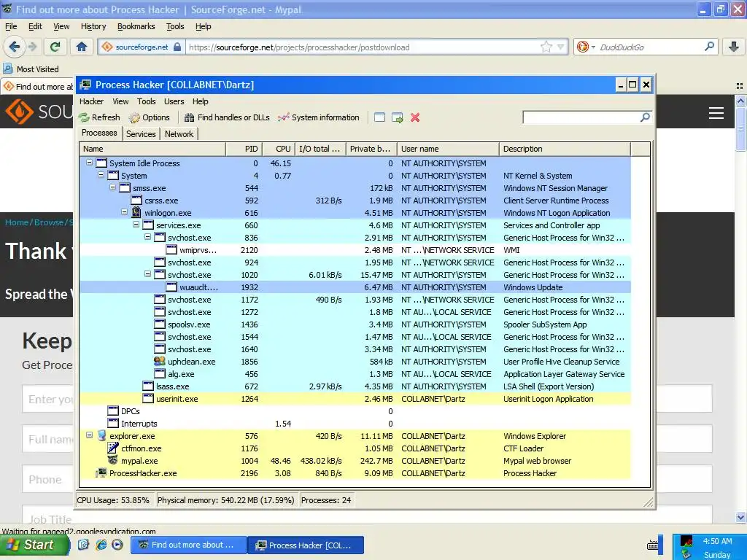Open SourceForge hamburger menu
The width and height of the screenshot is (747, 560).
[x=716, y=113]
